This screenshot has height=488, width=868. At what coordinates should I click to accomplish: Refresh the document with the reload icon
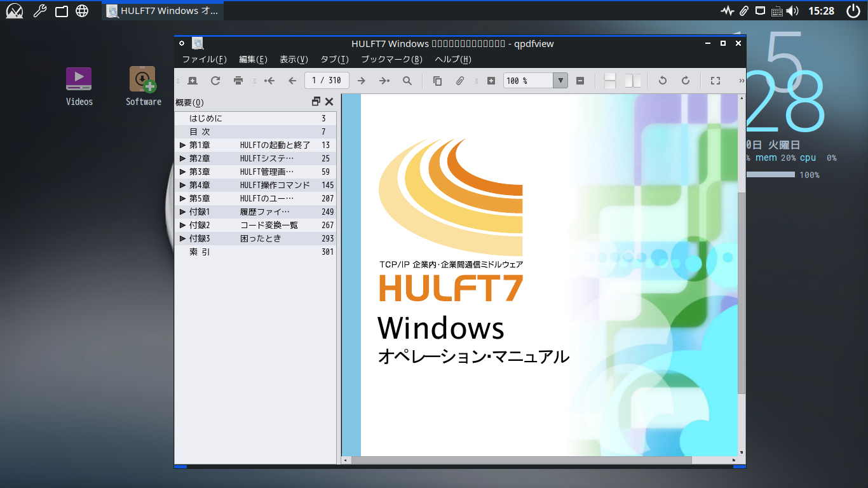pos(215,81)
